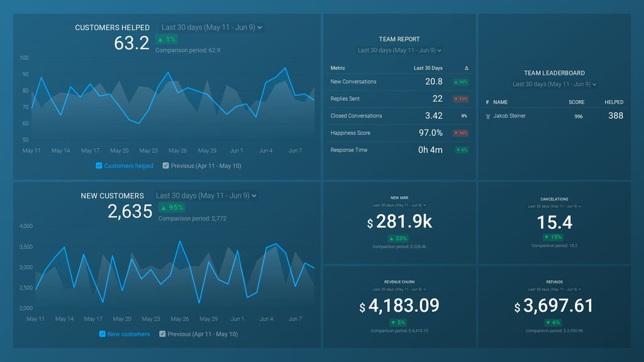Click the Customers Helped line chart area
The height and width of the screenshot is (362, 644).
172,99
